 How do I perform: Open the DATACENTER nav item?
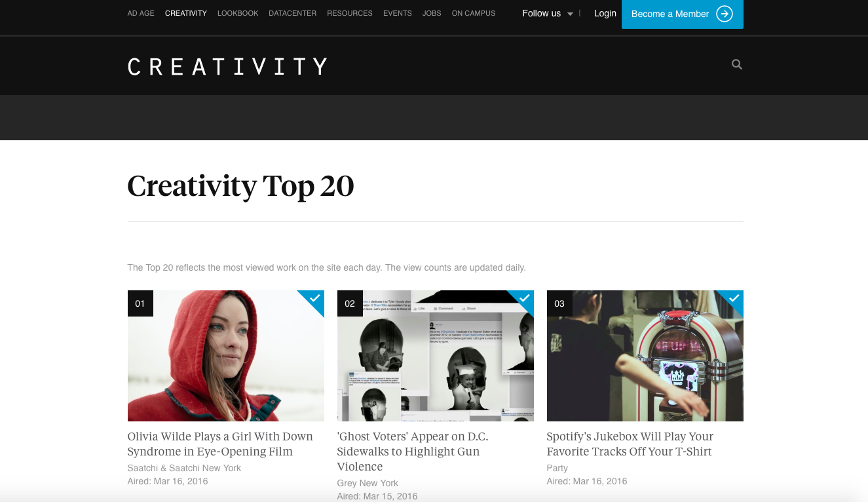click(x=293, y=13)
